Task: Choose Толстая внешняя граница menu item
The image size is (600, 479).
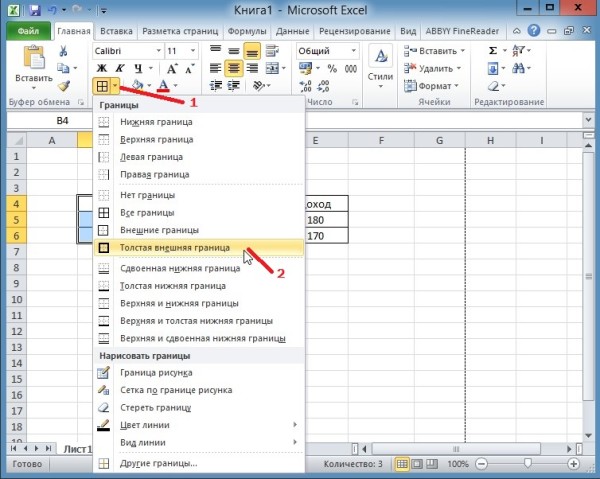Action: pos(199,248)
